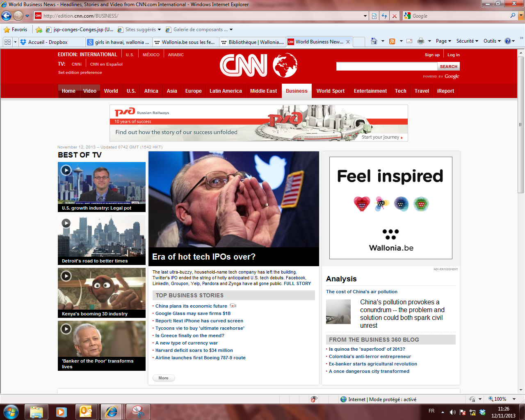Switch to the Bibliothèque | Wallonia tab
Screen dimensions: 525x420
(252, 42)
